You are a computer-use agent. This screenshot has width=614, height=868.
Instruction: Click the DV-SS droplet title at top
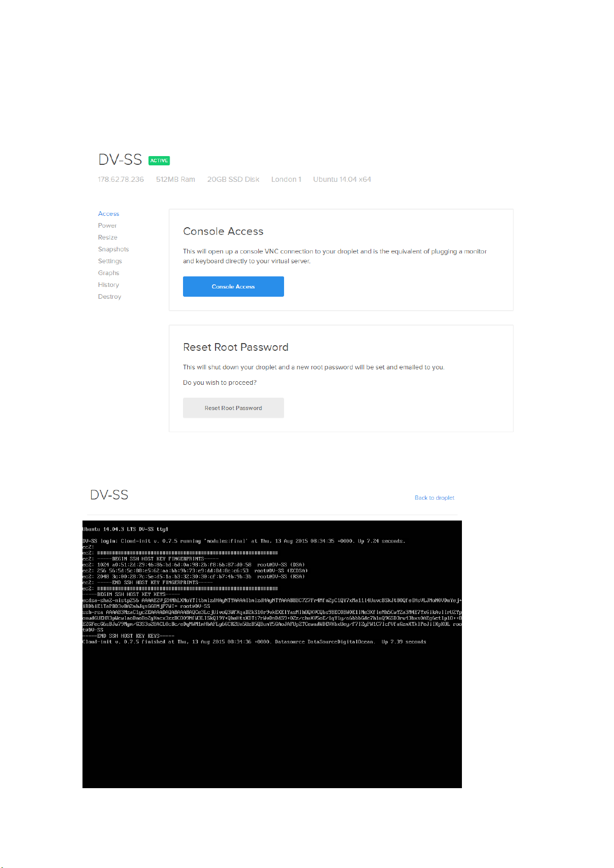[120, 160]
